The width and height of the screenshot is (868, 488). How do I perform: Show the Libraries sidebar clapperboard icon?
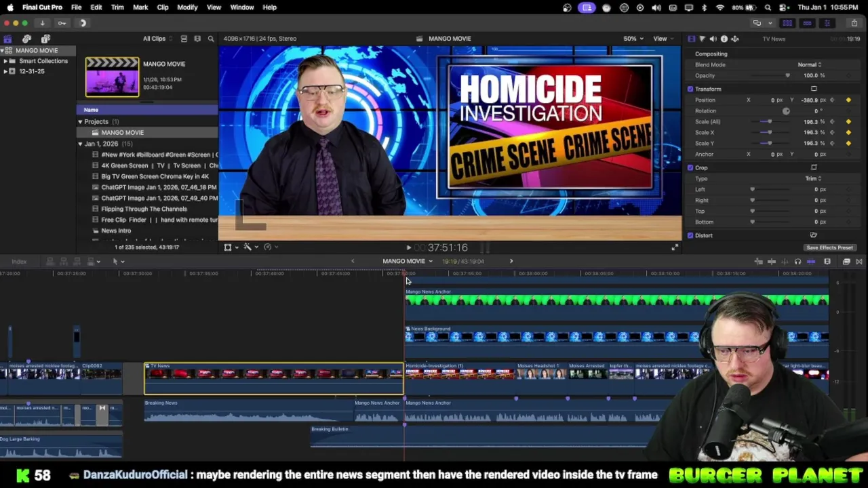click(x=7, y=39)
